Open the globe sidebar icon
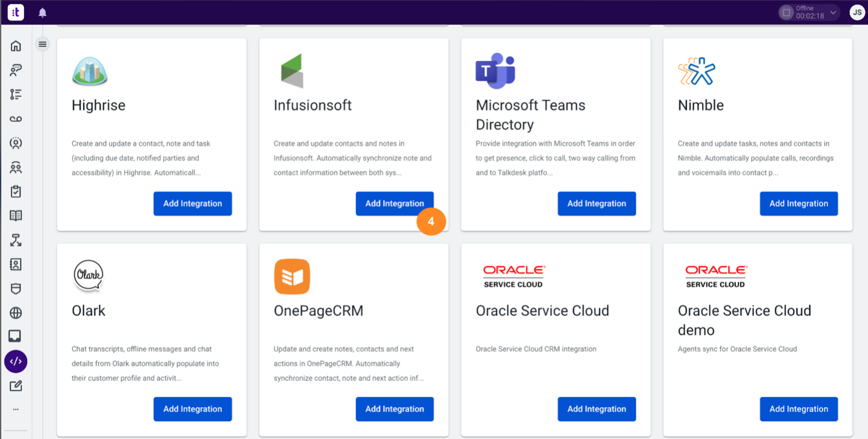This screenshot has height=439, width=868. [x=16, y=313]
